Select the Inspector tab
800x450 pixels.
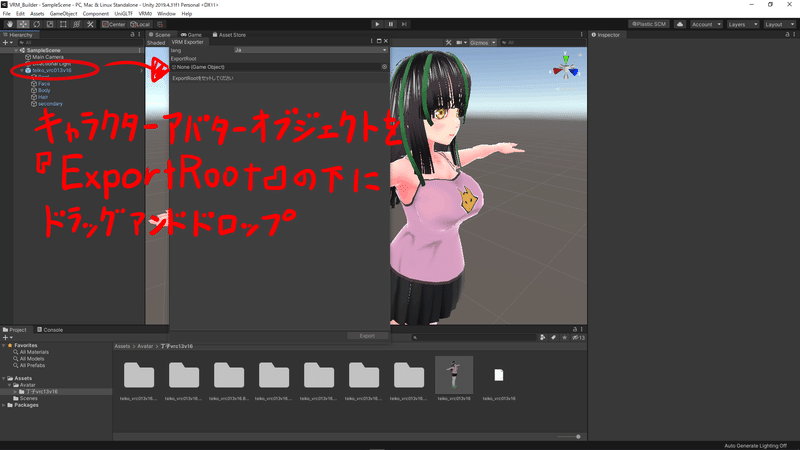(605, 35)
